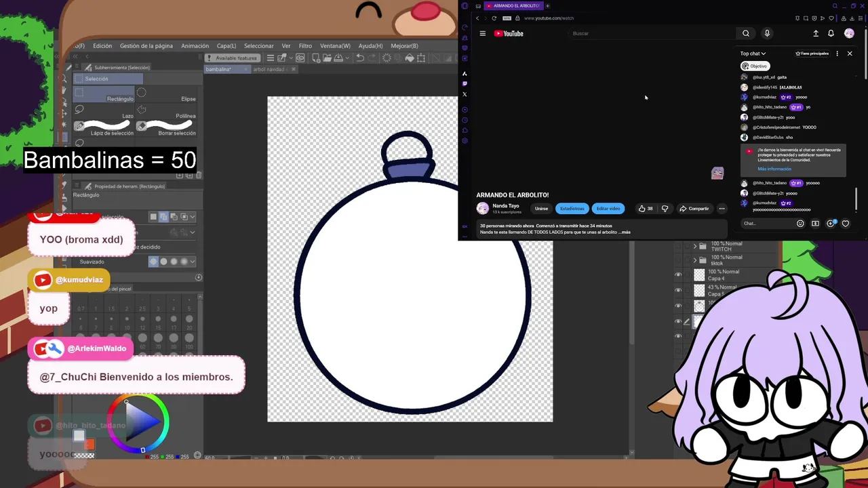The image size is (868, 488).
Task: Click the orange sub color swatch
Action: 89,444
